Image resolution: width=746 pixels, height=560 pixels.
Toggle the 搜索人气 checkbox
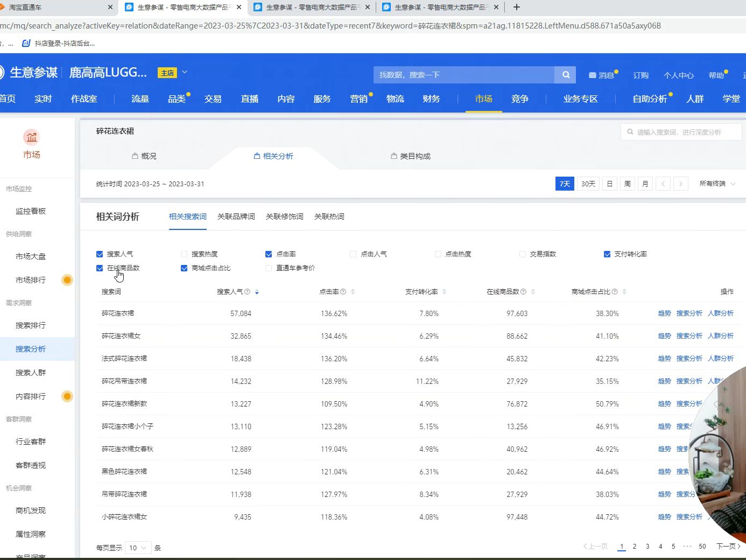pyautogui.click(x=100, y=254)
